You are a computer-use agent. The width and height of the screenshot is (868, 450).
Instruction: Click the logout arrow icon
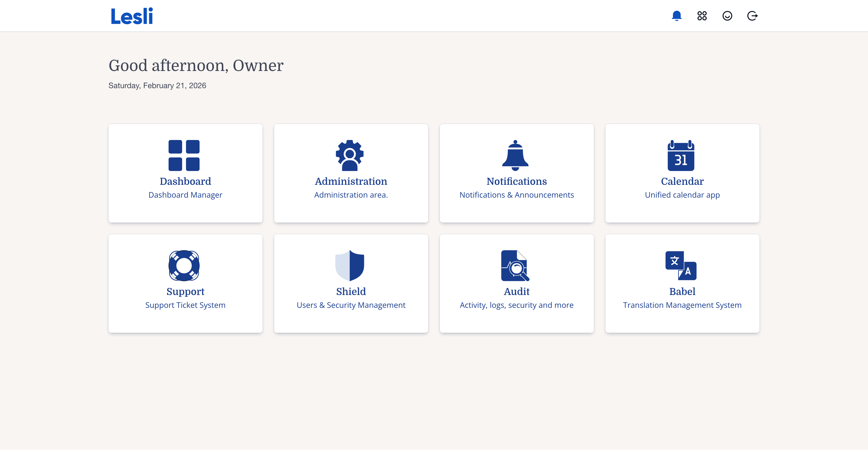coord(752,16)
